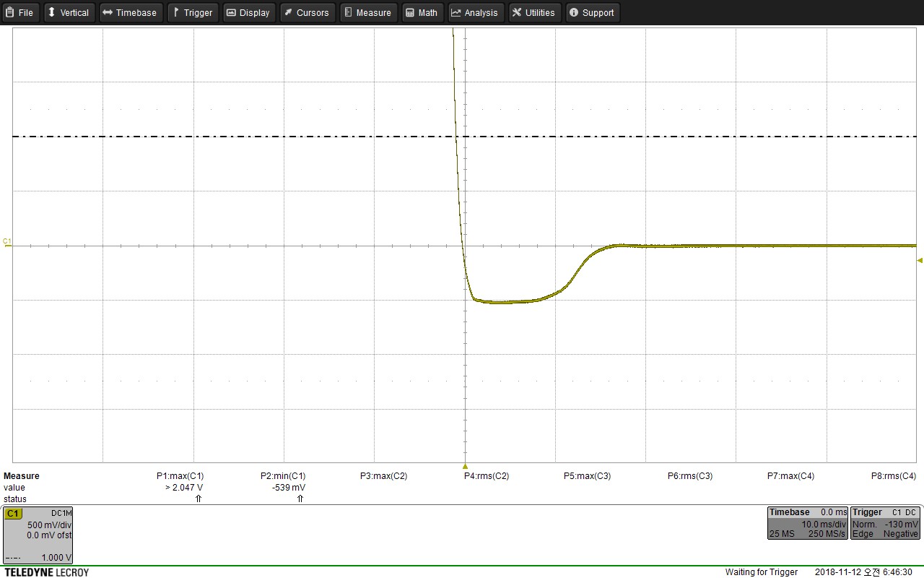Image resolution: width=924 pixels, height=578 pixels.
Task: Select the P3:max(C2) measurement slot
Action: click(383, 476)
